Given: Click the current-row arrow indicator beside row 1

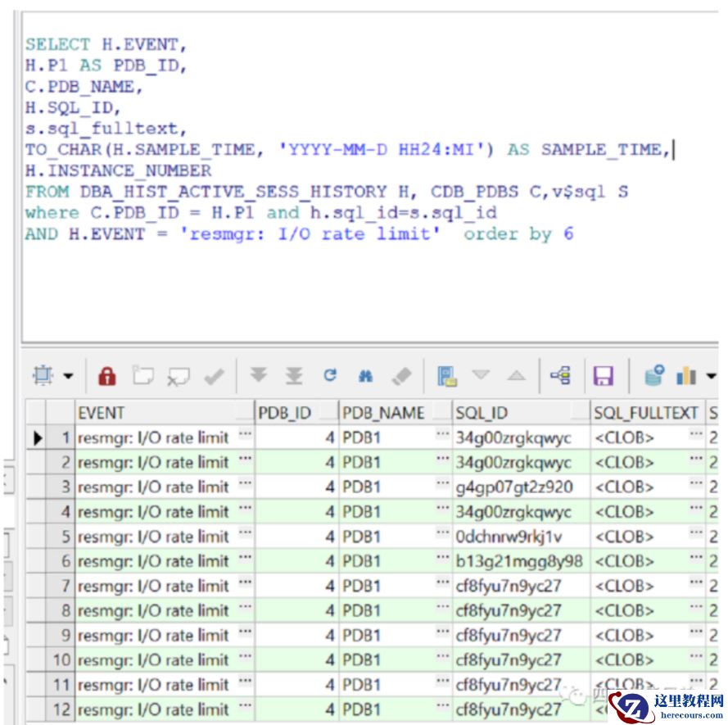Looking at the screenshot, I should coord(37,438).
